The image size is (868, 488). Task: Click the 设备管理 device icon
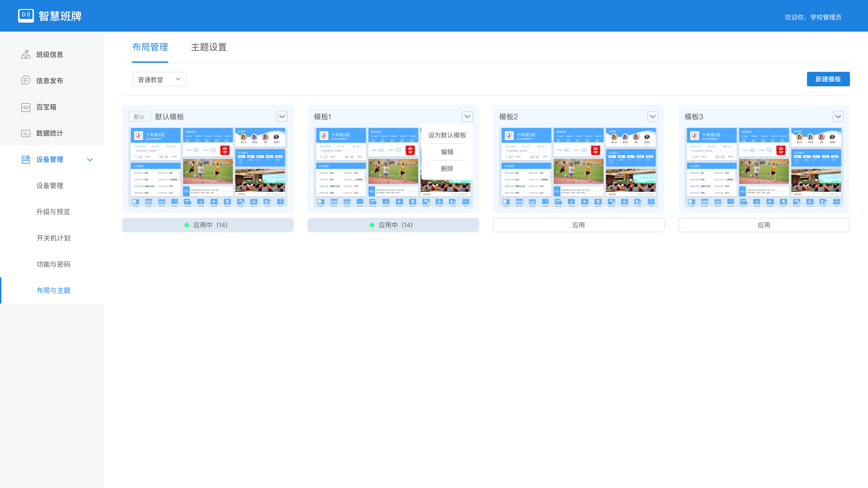[26, 159]
